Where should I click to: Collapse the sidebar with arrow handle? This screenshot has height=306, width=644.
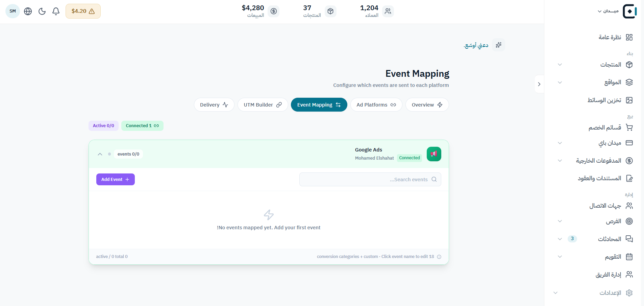[539, 84]
